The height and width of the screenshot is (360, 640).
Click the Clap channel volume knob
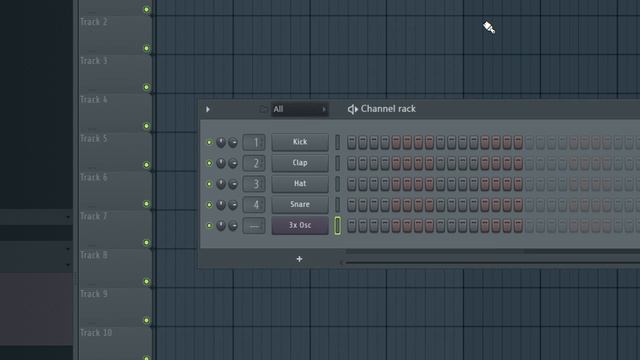pyautogui.click(x=233, y=163)
